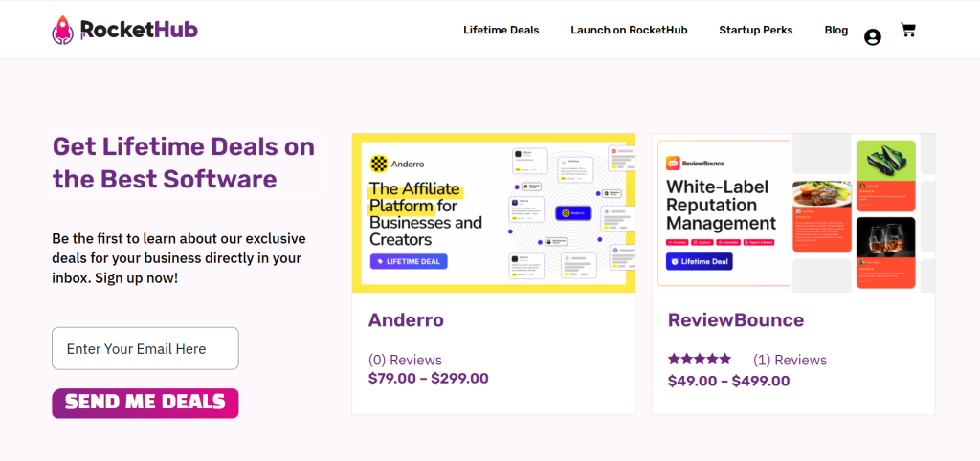Click the SEND ME DEALS button

[145, 403]
